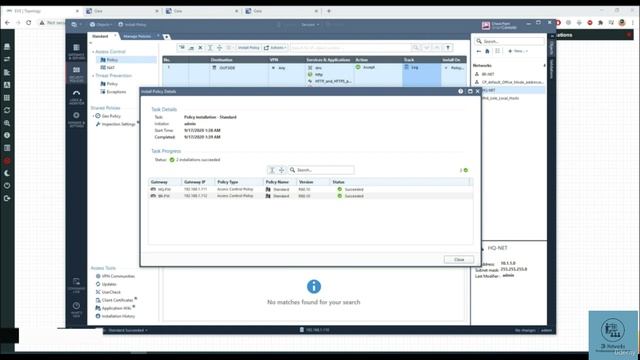Expand the Geo Policy tree node

click(93, 116)
